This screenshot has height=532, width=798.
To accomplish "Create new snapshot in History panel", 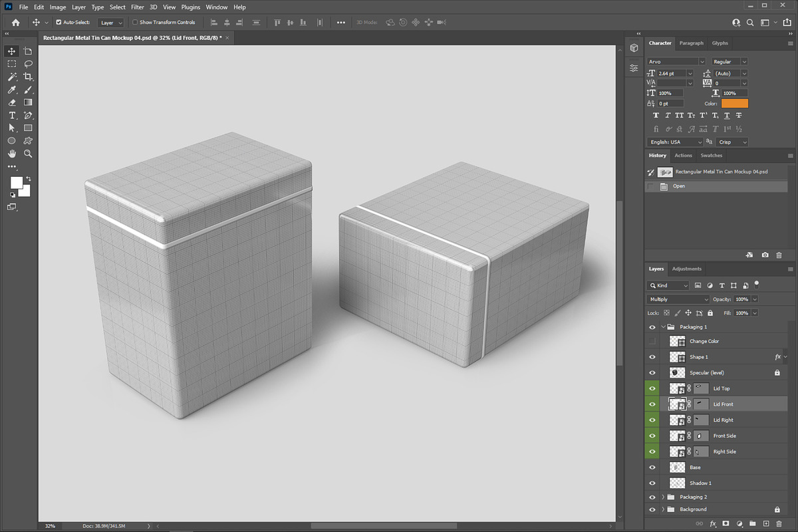I will click(765, 255).
